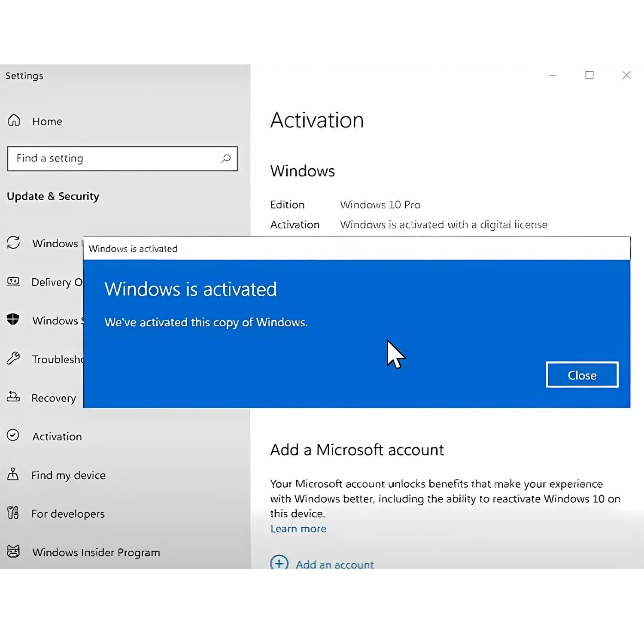Open Windows Security from the sidebar

click(x=14, y=320)
